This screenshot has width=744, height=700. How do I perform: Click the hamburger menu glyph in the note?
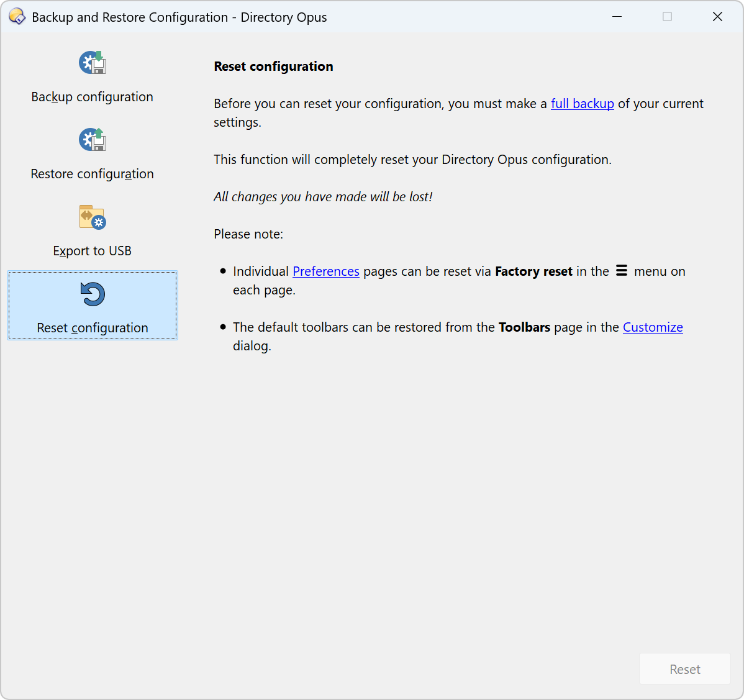click(621, 271)
